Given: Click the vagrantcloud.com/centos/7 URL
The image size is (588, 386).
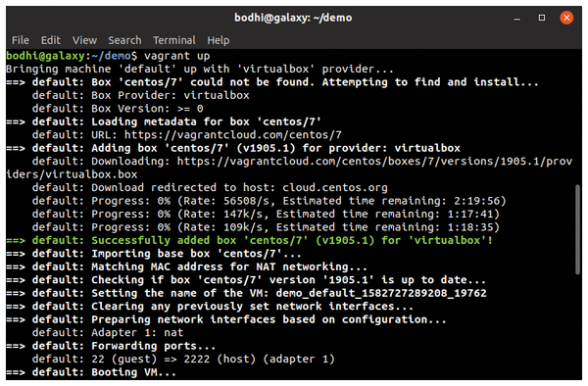Looking at the screenshot, I should (x=233, y=135).
